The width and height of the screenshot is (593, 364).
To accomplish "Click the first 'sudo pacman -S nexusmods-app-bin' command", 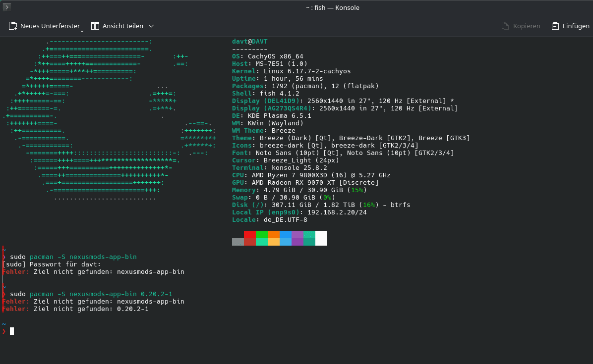I will (x=73, y=257).
